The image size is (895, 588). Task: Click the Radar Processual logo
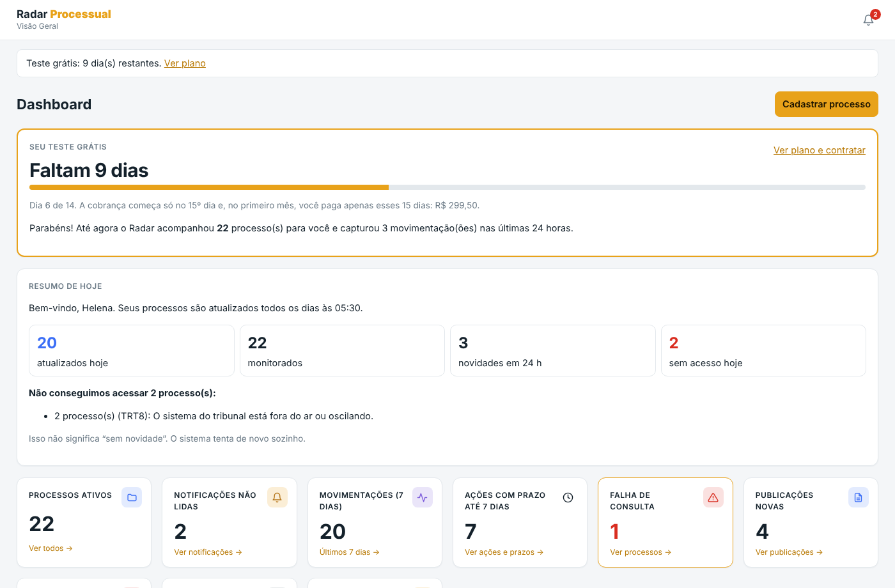pos(64,14)
